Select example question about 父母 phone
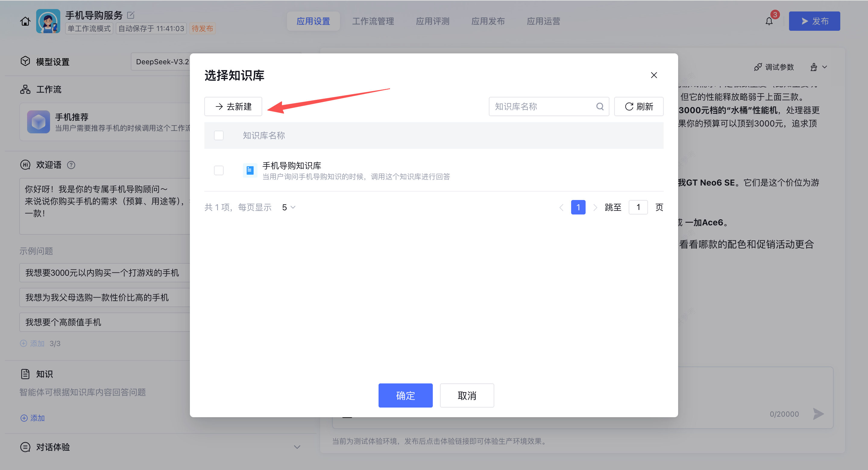This screenshot has height=470, width=868. [x=105, y=297]
